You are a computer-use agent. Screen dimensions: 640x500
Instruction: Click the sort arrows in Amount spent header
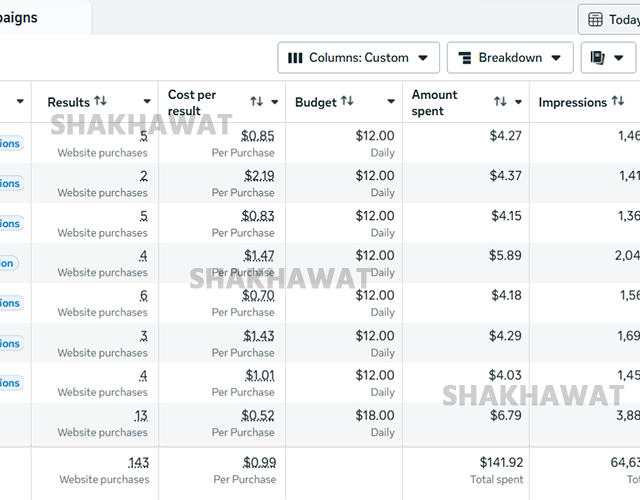(500, 102)
